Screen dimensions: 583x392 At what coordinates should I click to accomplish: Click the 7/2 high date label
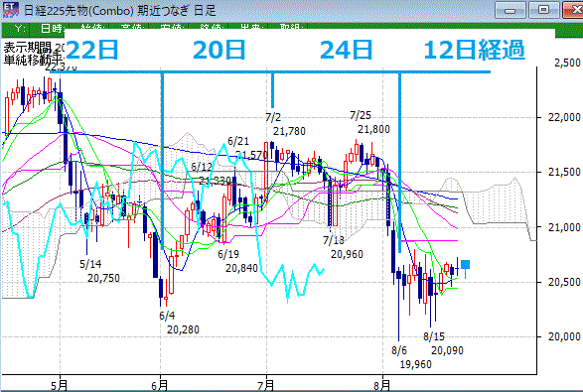(x=273, y=117)
